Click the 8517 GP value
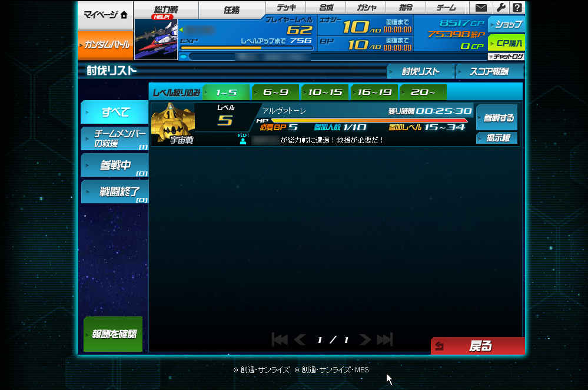Screen dimensions: 588x390 coord(461,24)
